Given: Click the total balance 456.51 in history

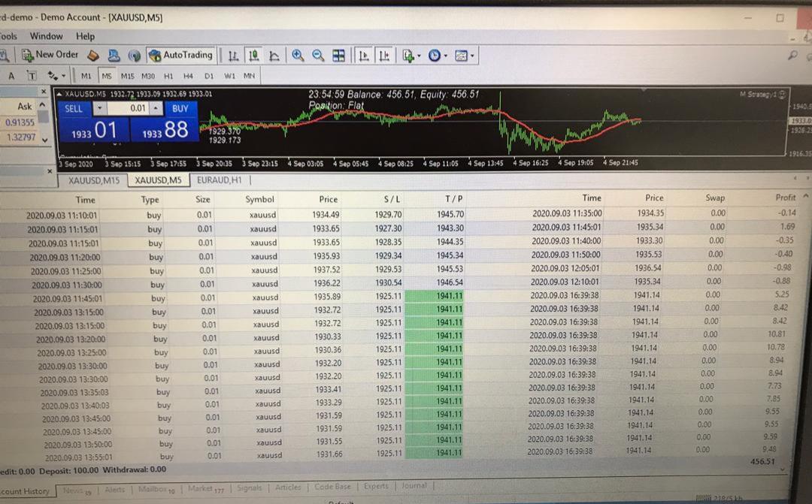Looking at the screenshot, I should click(x=762, y=462).
